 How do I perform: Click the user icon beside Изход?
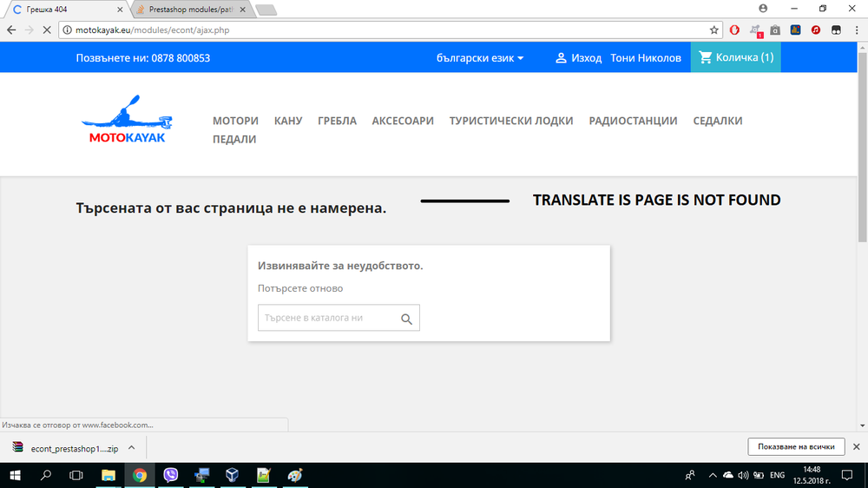561,57
